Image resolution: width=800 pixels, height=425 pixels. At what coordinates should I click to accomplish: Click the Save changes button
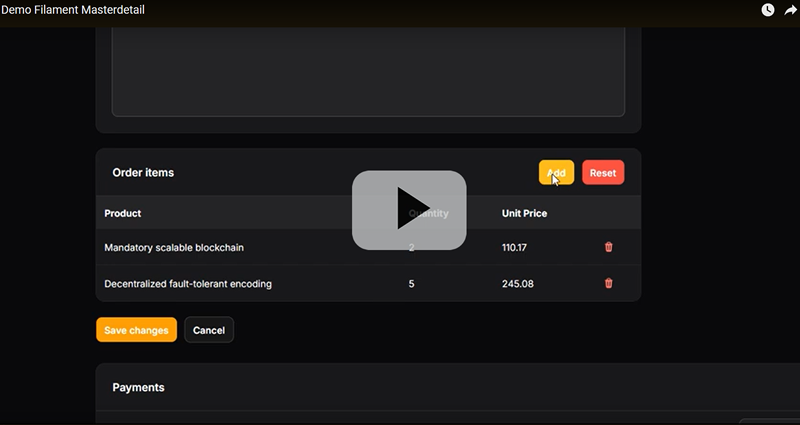click(x=136, y=330)
